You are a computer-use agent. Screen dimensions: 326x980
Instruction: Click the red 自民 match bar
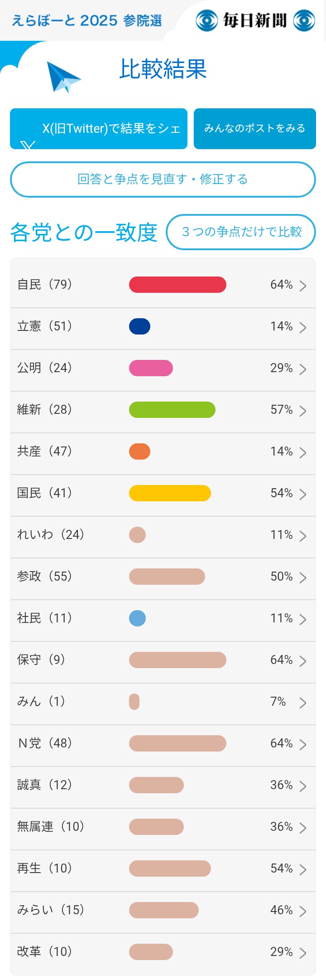point(177,285)
